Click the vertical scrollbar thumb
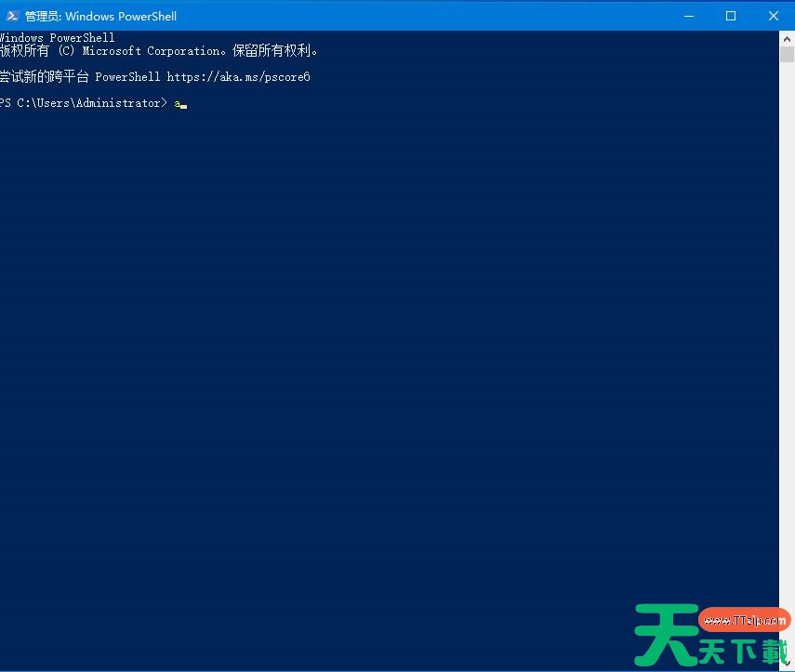 tap(787, 54)
